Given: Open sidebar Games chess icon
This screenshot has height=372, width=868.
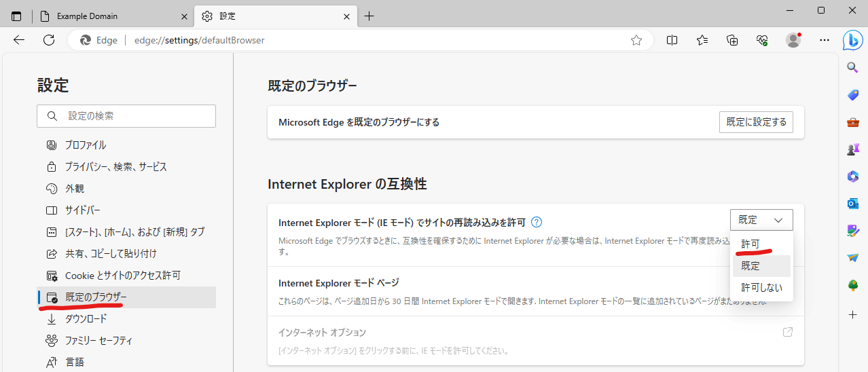Looking at the screenshot, I should (853, 149).
